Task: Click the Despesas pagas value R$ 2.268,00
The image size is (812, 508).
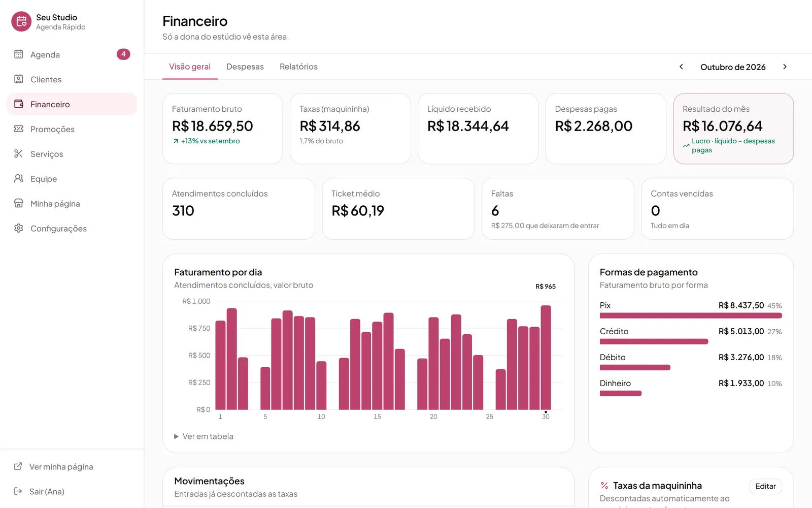Action: pos(594,126)
